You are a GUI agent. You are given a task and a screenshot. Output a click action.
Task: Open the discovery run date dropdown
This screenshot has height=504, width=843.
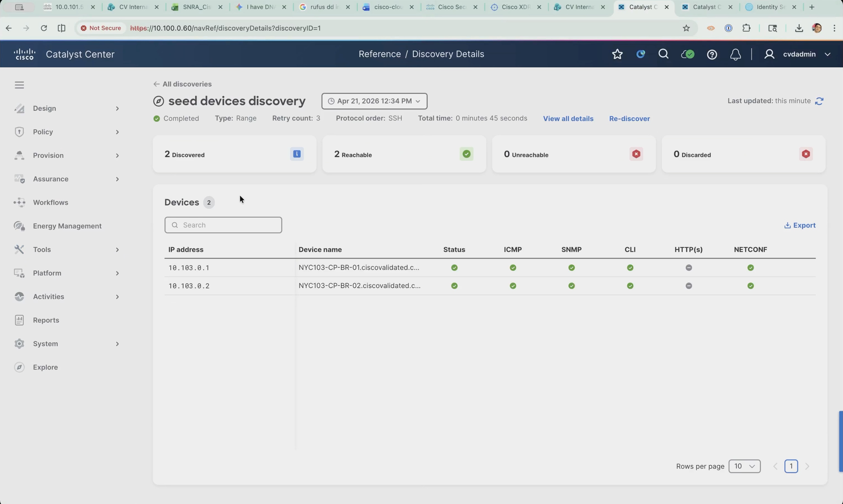click(374, 101)
